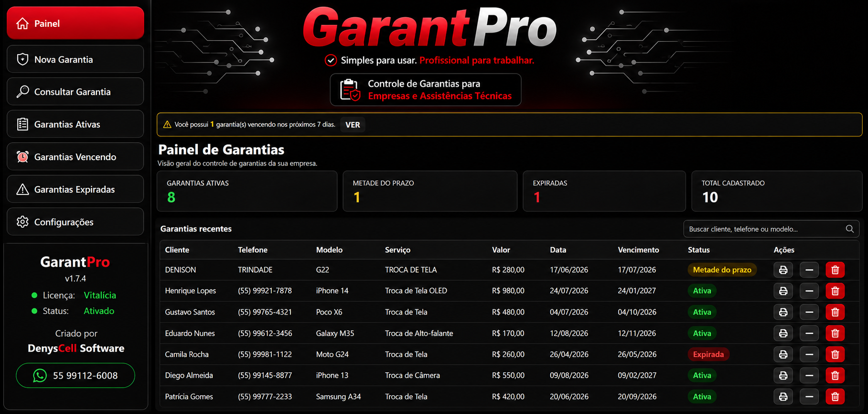868x414 pixels.
Task: Open the Painel home menu item
Action: coord(75,23)
